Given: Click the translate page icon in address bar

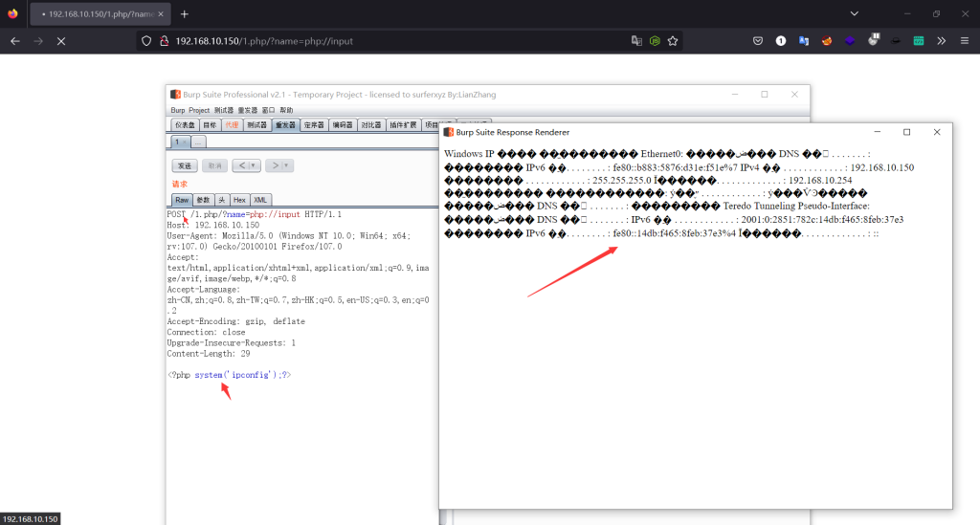Looking at the screenshot, I should click(x=636, y=41).
